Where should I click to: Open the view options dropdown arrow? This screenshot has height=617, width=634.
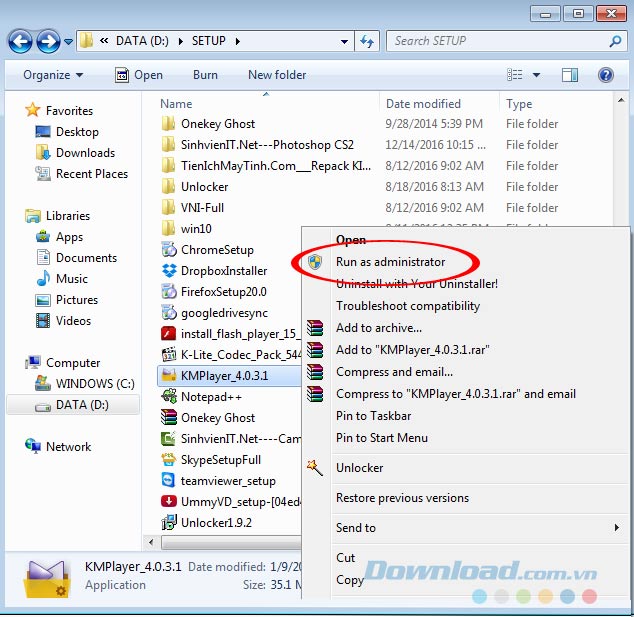(x=536, y=75)
